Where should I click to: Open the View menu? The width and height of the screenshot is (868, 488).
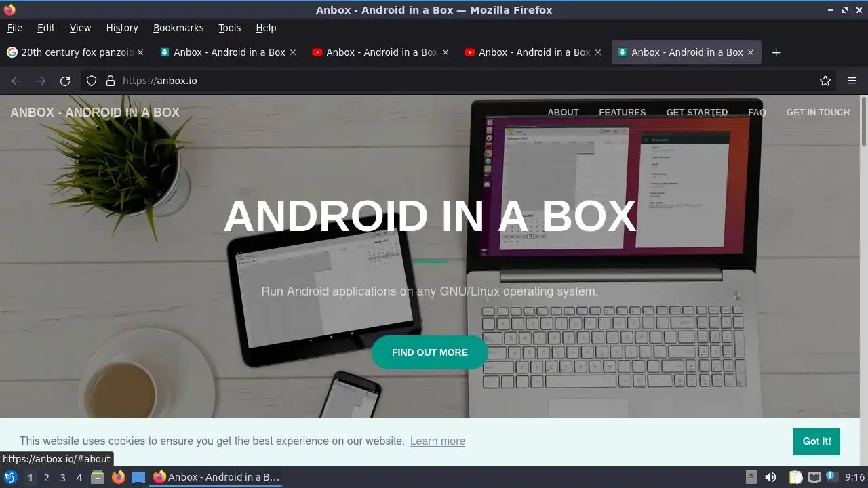(x=80, y=28)
